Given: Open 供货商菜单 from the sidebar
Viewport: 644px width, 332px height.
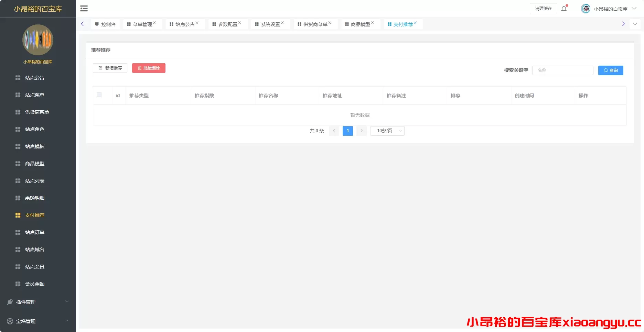Looking at the screenshot, I should click(36, 112).
